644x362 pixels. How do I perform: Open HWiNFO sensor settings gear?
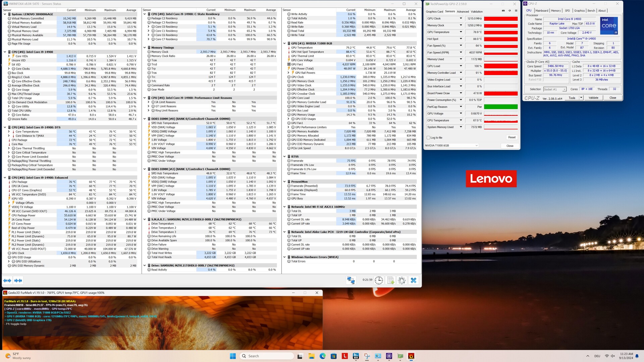point(402,280)
